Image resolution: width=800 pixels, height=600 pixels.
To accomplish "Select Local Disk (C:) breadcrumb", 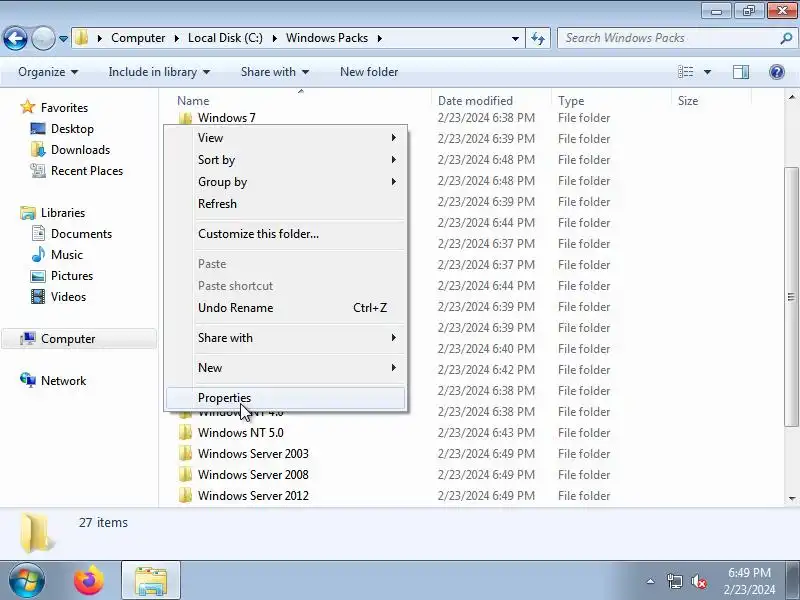I will (x=225, y=38).
